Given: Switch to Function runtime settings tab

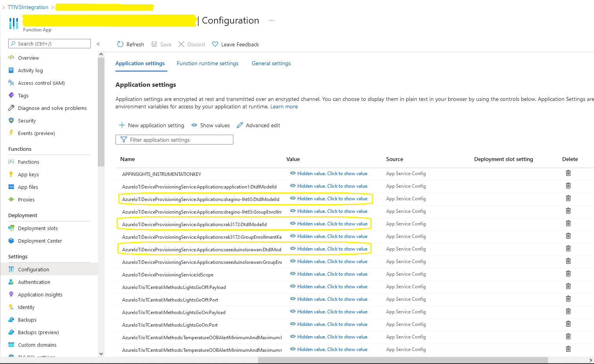Looking at the screenshot, I should (x=207, y=64).
